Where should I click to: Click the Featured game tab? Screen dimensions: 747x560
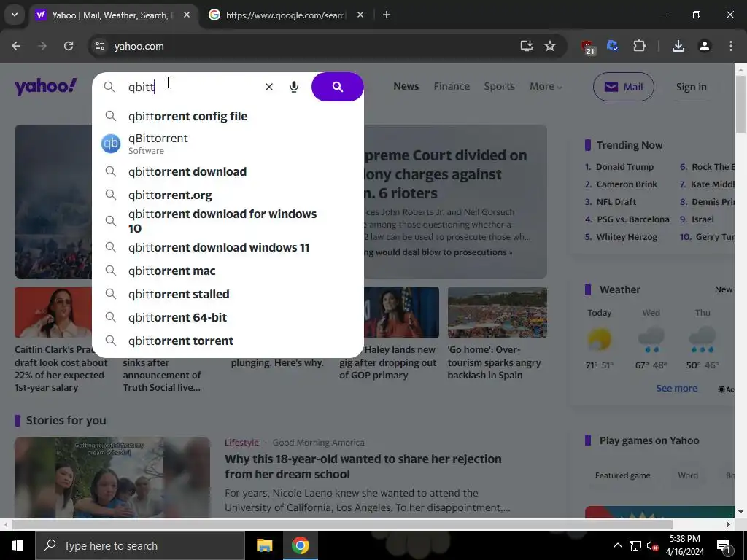pyautogui.click(x=623, y=475)
